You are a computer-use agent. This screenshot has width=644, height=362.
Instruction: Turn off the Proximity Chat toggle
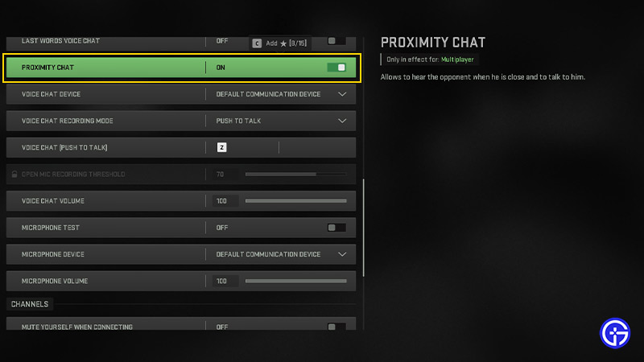tap(336, 68)
